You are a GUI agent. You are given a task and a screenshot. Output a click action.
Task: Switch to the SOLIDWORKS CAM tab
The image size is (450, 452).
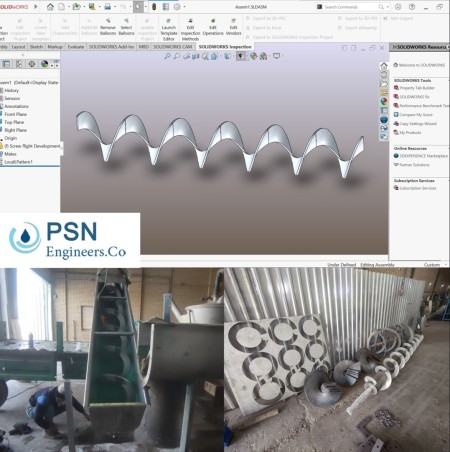[x=173, y=47]
